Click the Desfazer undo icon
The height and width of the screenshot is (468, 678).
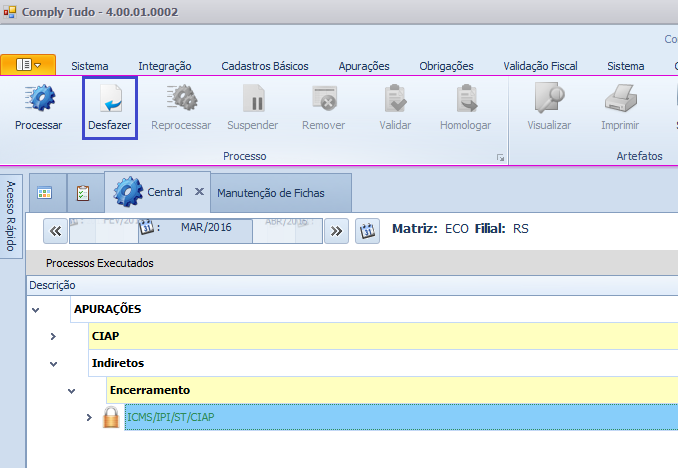coord(109,99)
